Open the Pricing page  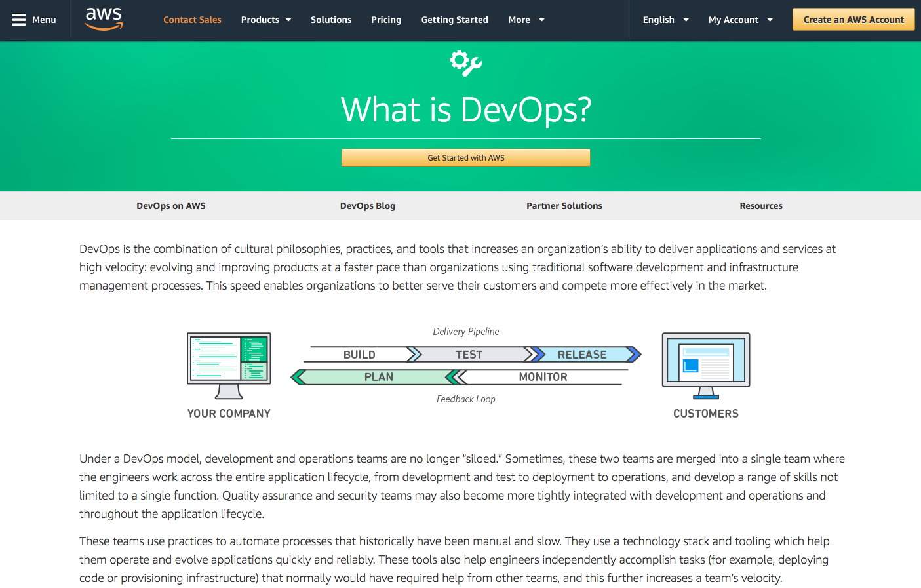coord(386,20)
